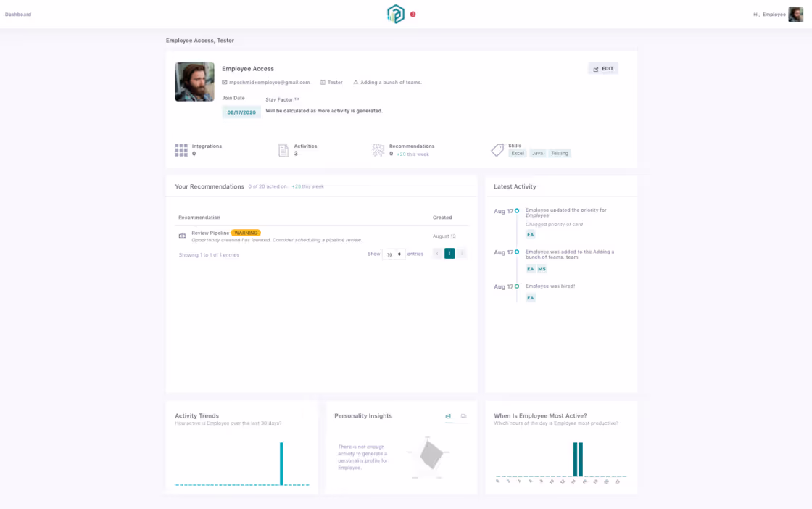Open the Dashboard link in the header

(18, 15)
